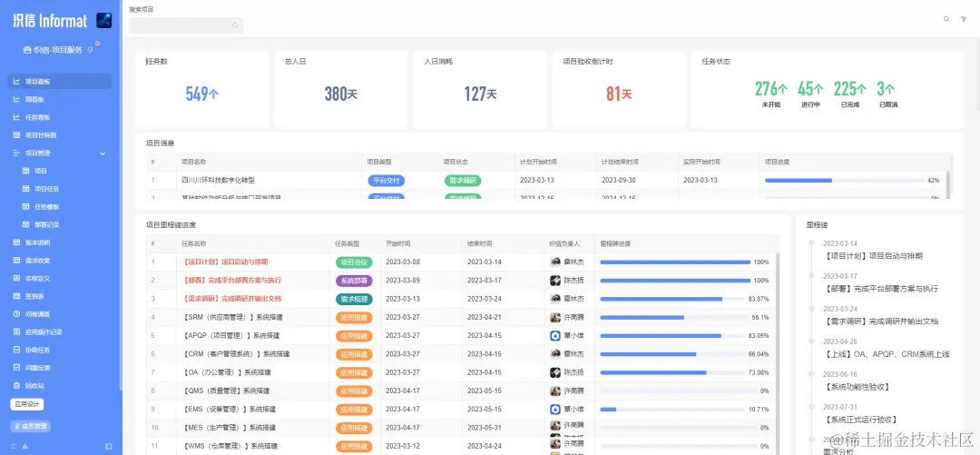Image resolution: width=980 pixels, height=455 pixels.
Task: Click the 应用设计 button
Action: [27, 404]
